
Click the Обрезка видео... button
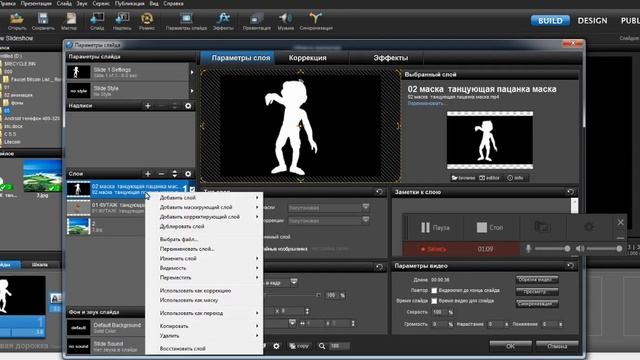pyautogui.click(x=537, y=280)
